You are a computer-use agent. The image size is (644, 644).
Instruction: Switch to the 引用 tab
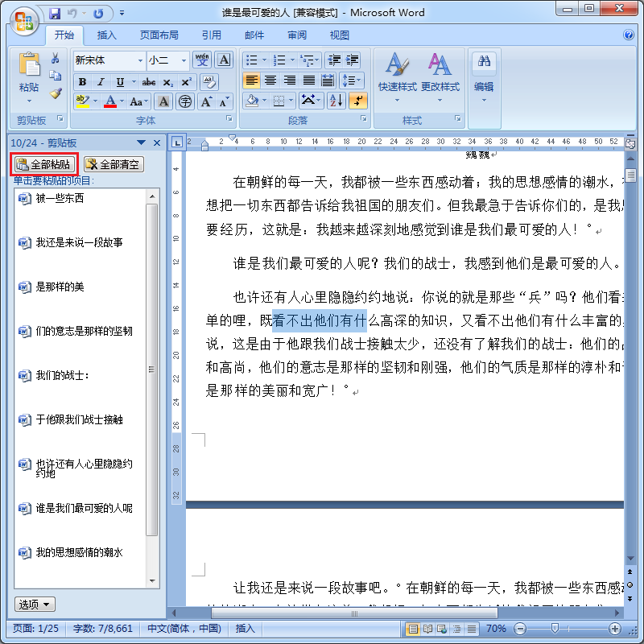pos(212,35)
